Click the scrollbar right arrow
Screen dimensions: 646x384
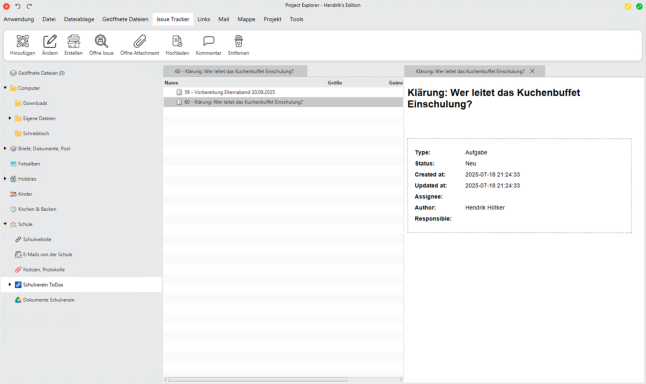(401, 379)
